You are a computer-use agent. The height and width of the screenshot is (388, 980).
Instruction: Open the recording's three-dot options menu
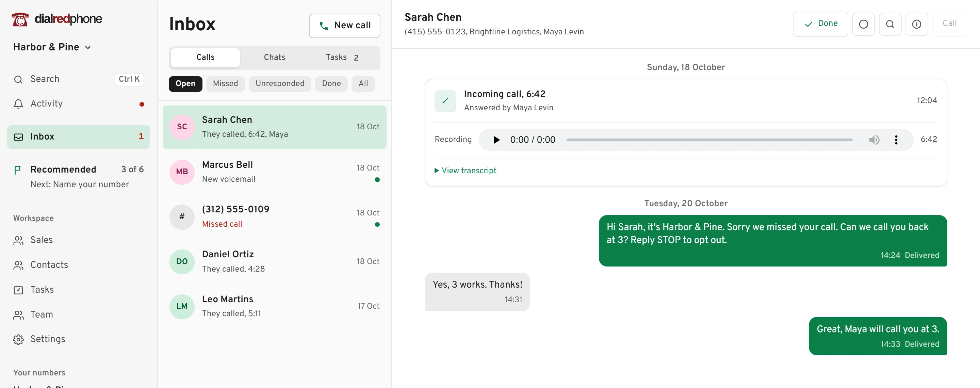point(896,140)
